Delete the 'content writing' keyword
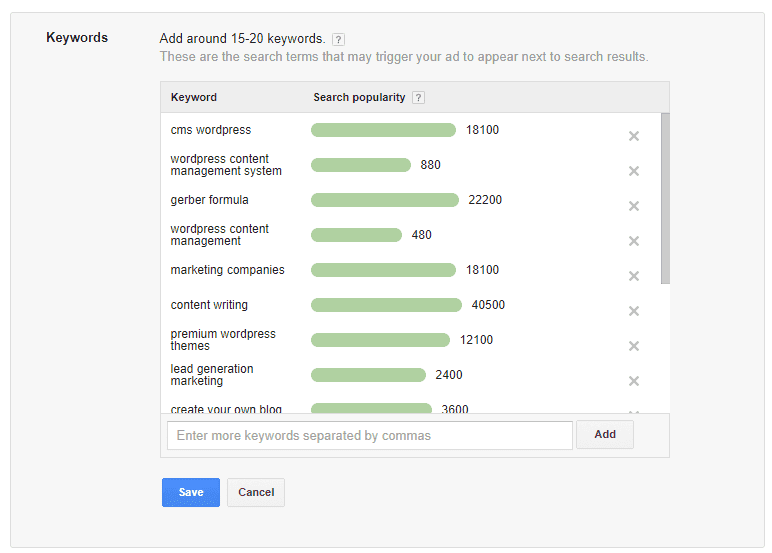 (x=634, y=311)
